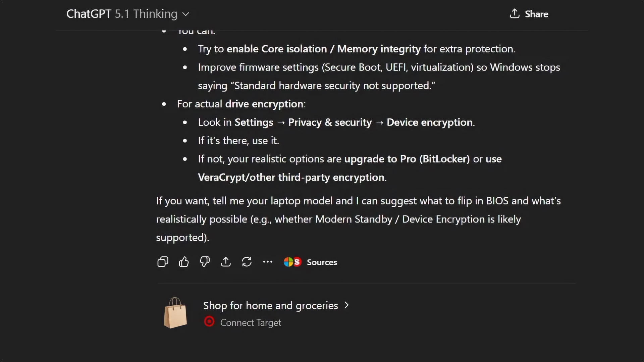Image resolution: width=644 pixels, height=362 pixels.
Task: Open Shop for home and groceries
Action: pos(270,305)
